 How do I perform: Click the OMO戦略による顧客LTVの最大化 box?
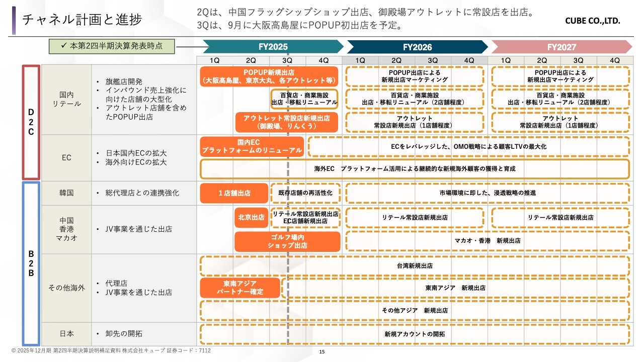[x=468, y=146]
